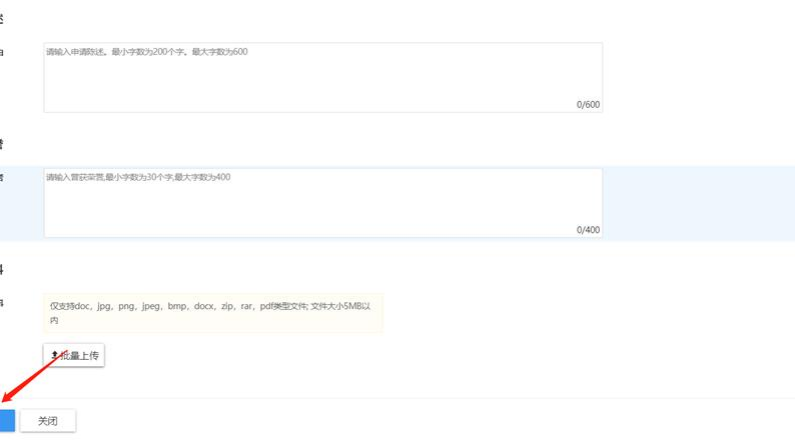The image size is (795, 441).
Task: Click the blue button the red arrow points to
Action: point(6,420)
